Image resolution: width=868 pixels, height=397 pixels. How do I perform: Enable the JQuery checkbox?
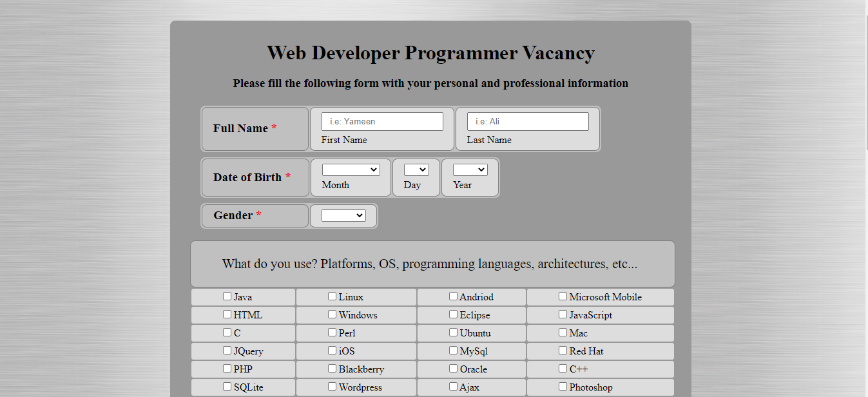(x=227, y=350)
